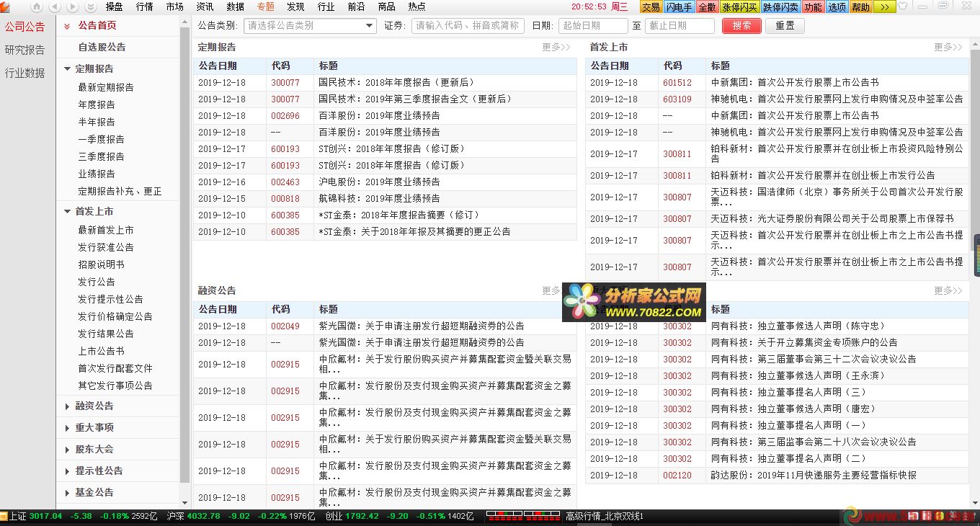The image size is (980, 526).
Task: Click the home icon in title bar
Action: [37, 6]
